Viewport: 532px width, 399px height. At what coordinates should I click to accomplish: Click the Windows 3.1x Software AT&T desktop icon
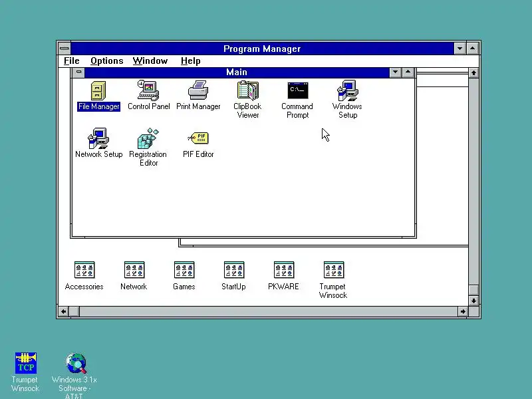pyautogui.click(x=76, y=363)
